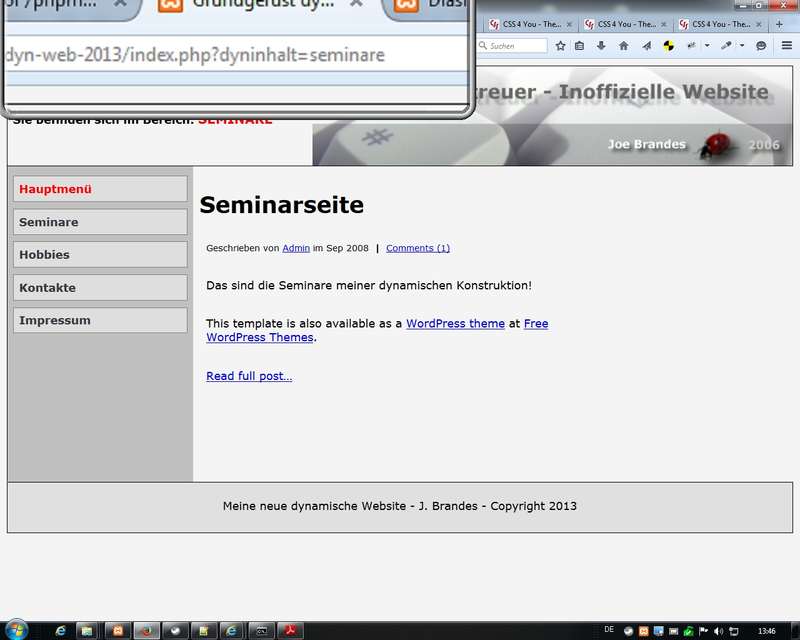Click the 13:46 taskbar clock
Viewport: 800px width, 640px height.
(x=766, y=631)
